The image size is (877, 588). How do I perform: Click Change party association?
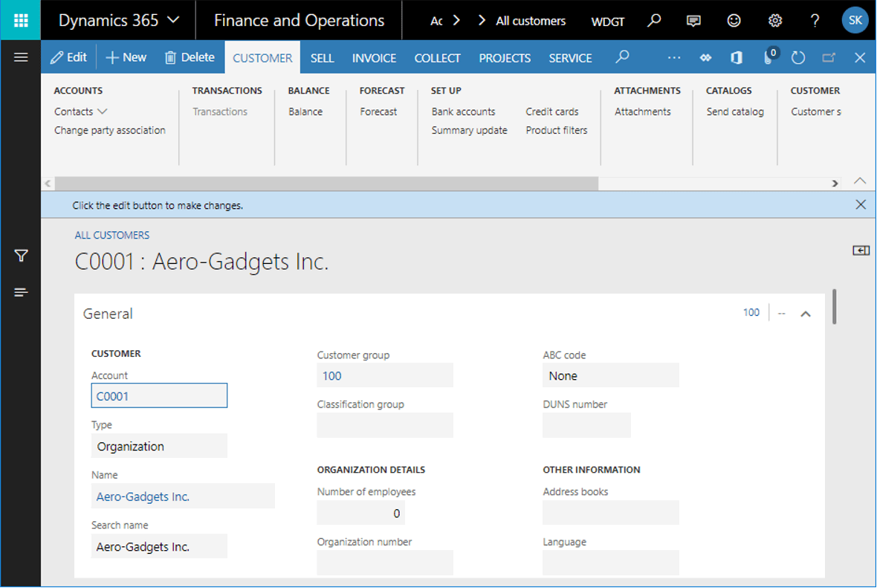coord(110,130)
